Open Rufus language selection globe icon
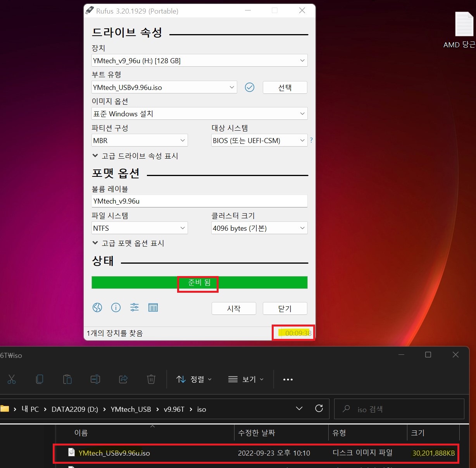 click(97, 307)
